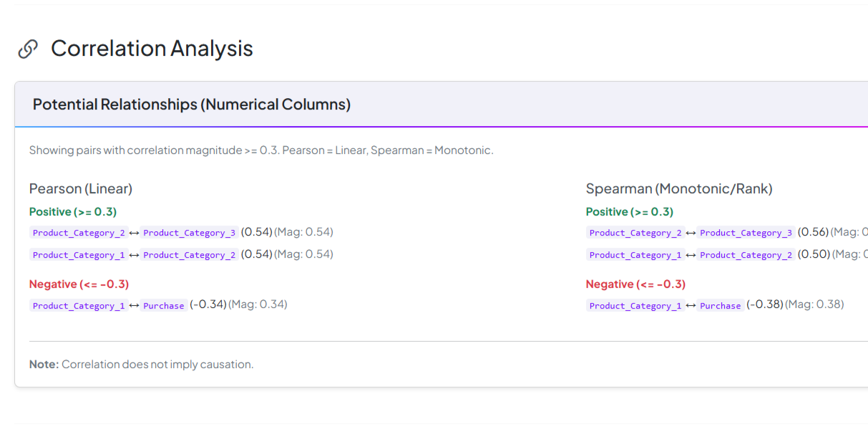Click the Spearman (0.56) correlation value
The image size is (868, 434).
point(813,232)
